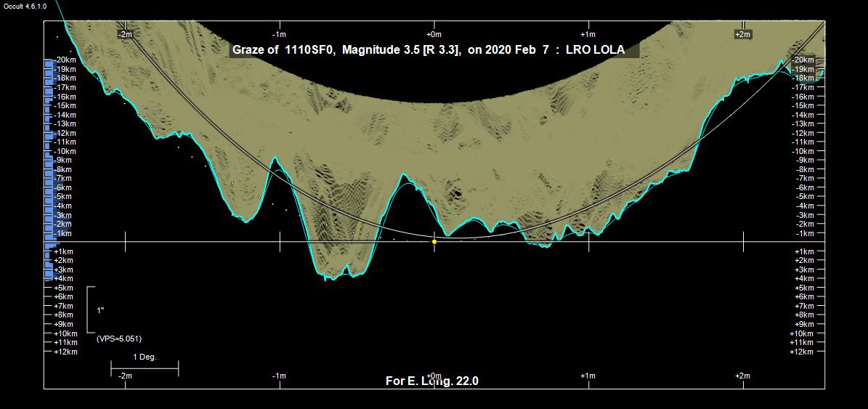Click the bottom +2m time axis label
Image resolution: width=868 pixels, height=409 pixels.
tap(742, 376)
